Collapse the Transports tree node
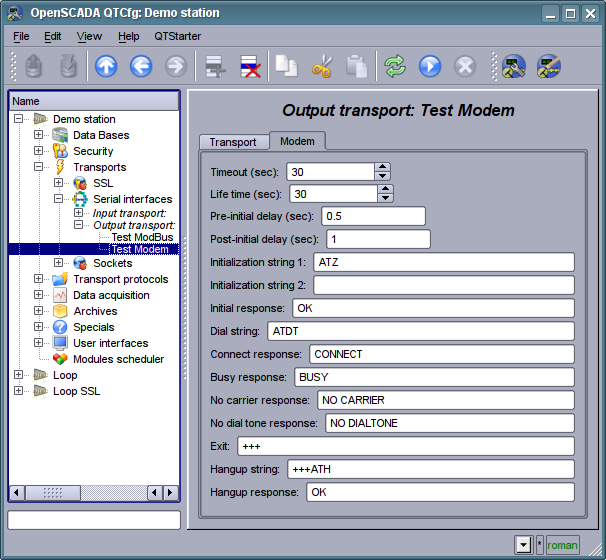The width and height of the screenshot is (606, 560). click(38, 167)
